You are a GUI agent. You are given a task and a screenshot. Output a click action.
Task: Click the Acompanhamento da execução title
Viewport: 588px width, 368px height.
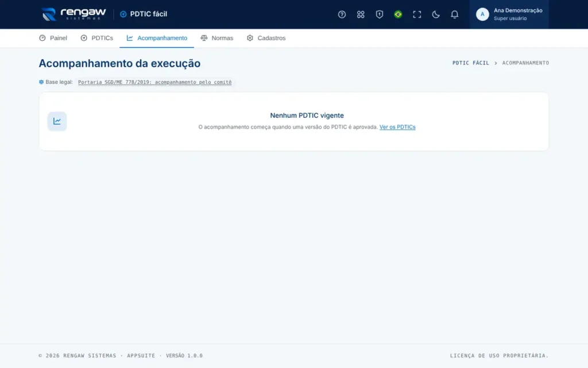pos(119,63)
